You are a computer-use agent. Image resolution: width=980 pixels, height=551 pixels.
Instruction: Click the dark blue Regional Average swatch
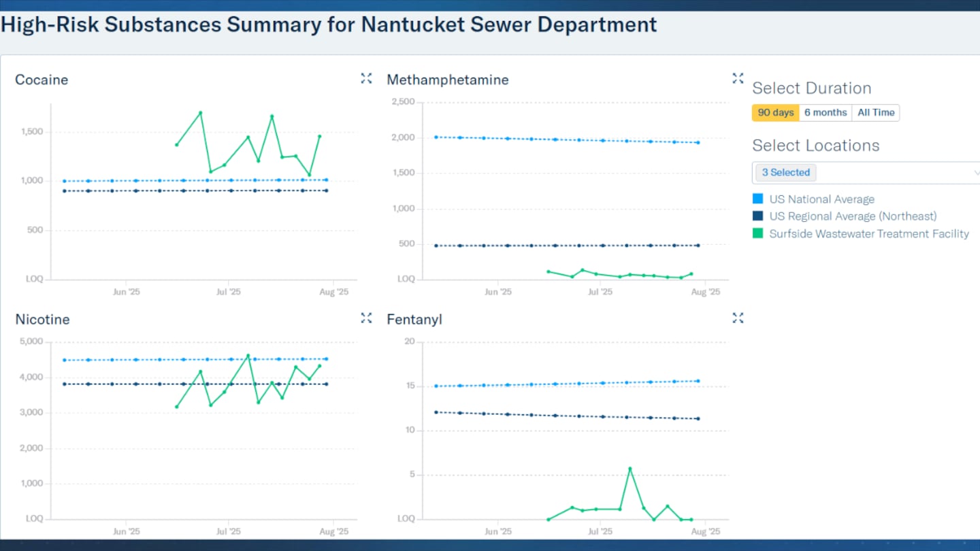pos(758,216)
